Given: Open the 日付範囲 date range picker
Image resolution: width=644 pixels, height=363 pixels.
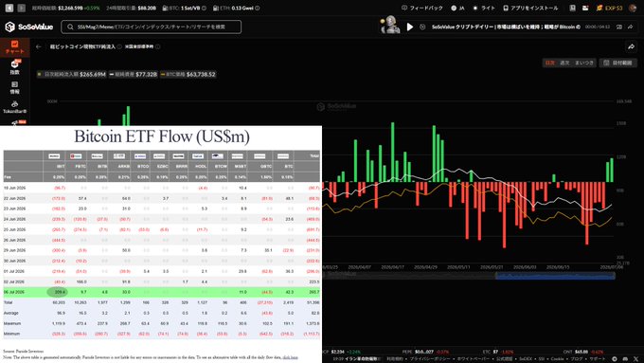Looking at the screenshot, I should [x=618, y=63].
